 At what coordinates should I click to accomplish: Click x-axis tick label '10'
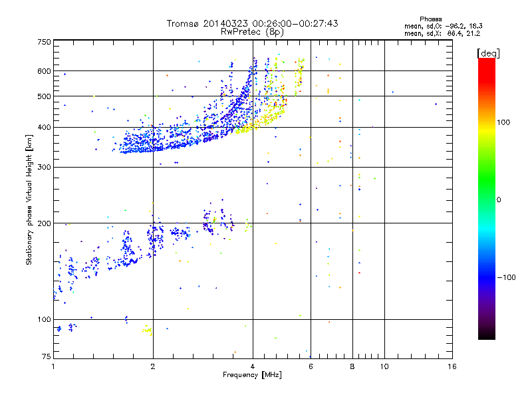pyautogui.click(x=384, y=366)
